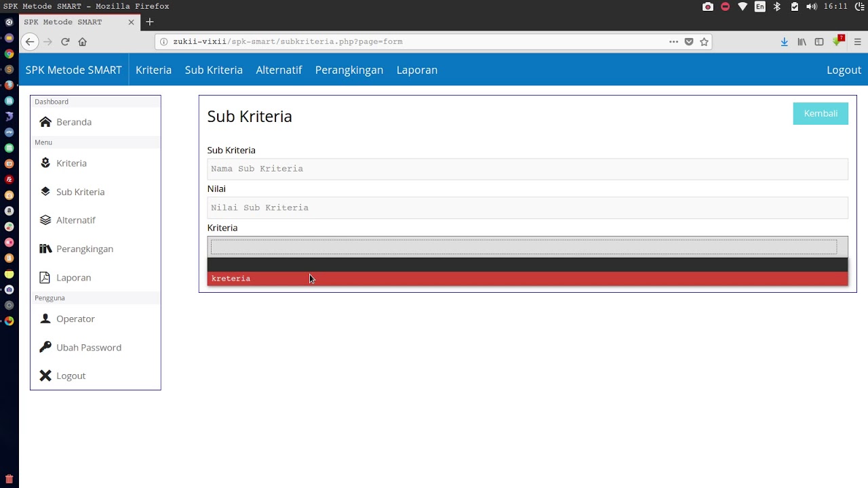Go back with the browser back arrow
The image size is (868, 488).
point(30,41)
